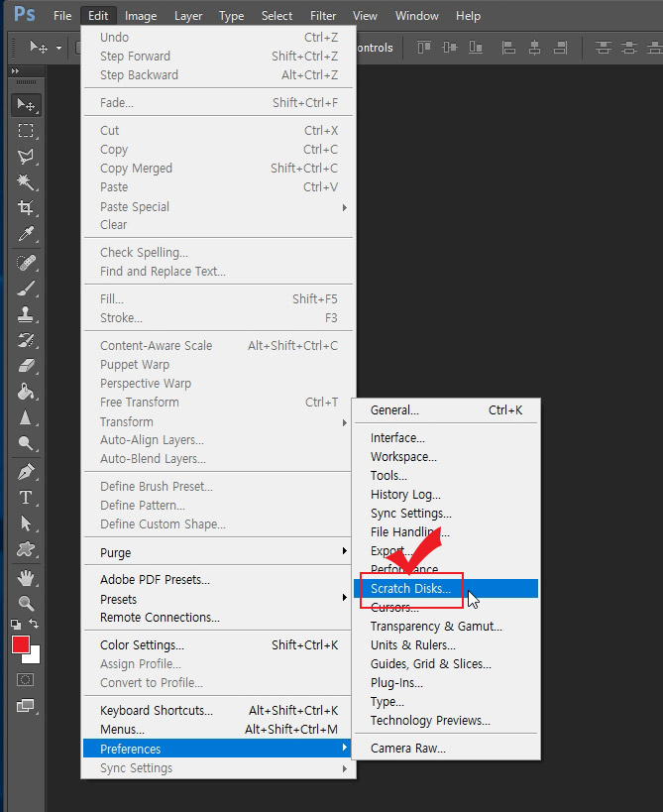Click the Photoshop Ps logo
Viewport: 663px width, 812px height.
25,14
